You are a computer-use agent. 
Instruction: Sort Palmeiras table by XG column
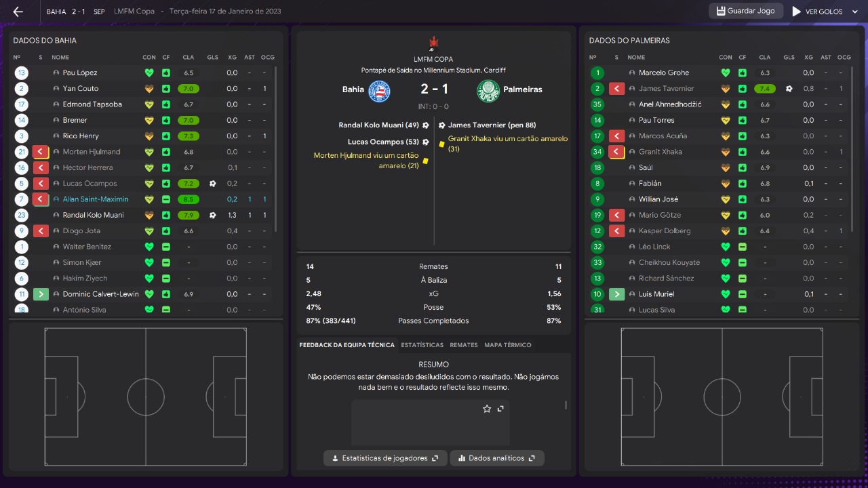coord(808,58)
